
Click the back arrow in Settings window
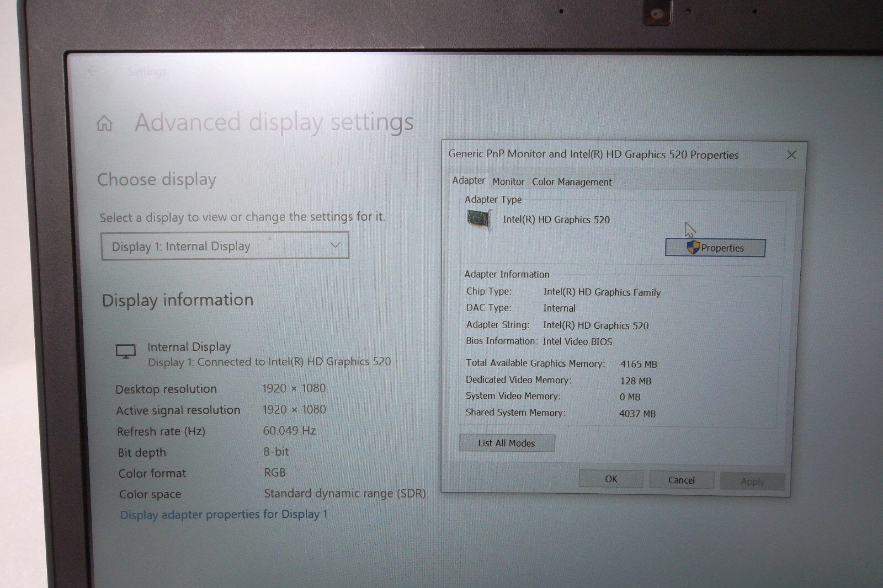tap(92, 71)
